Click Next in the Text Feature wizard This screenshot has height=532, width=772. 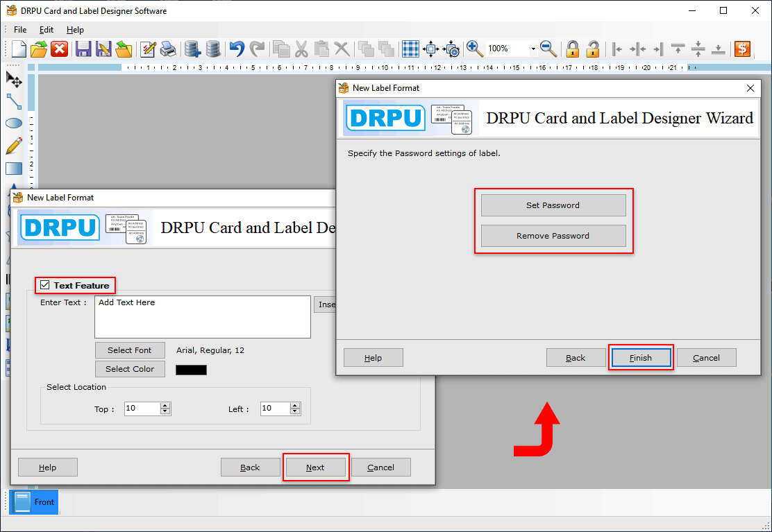pyautogui.click(x=315, y=467)
